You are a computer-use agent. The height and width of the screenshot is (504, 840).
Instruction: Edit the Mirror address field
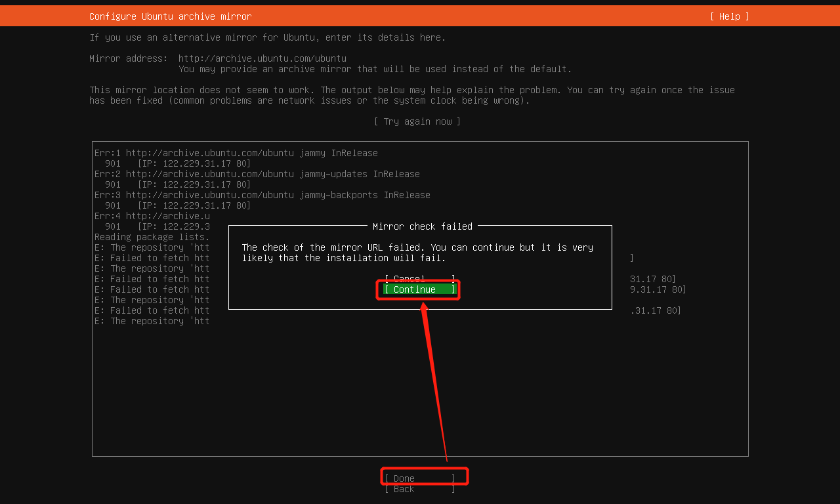click(x=262, y=58)
